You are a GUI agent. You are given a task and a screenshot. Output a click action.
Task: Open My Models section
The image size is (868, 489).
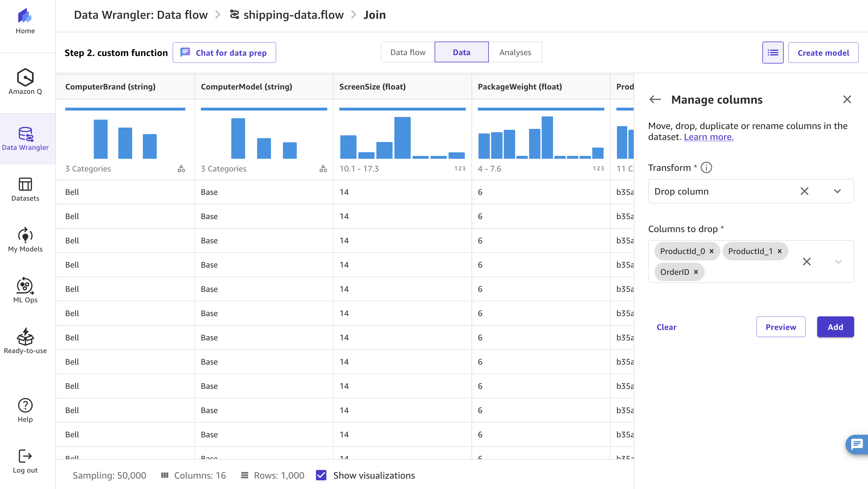pos(25,240)
